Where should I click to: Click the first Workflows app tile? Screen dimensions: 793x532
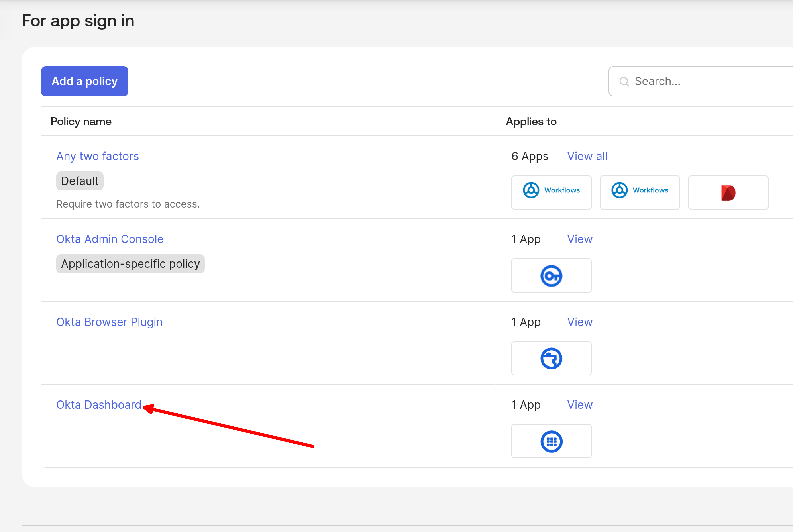click(x=551, y=192)
